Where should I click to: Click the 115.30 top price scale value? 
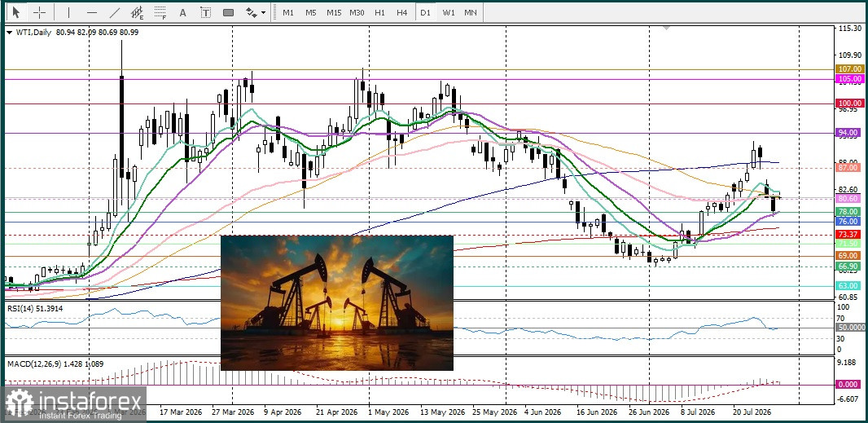point(850,29)
